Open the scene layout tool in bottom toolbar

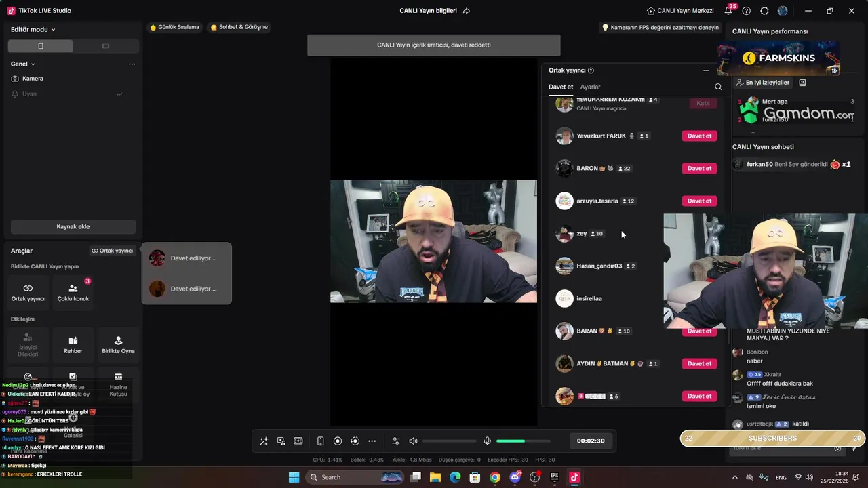298,441
